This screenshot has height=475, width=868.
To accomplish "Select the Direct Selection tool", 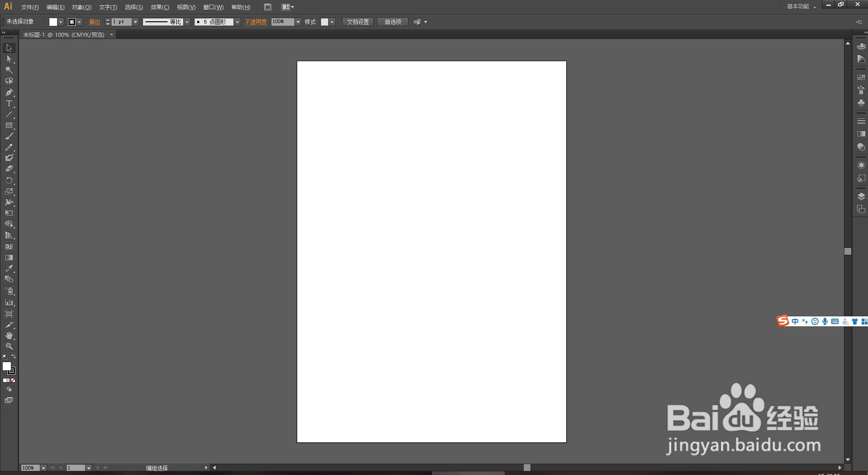I will pos(9,59).
